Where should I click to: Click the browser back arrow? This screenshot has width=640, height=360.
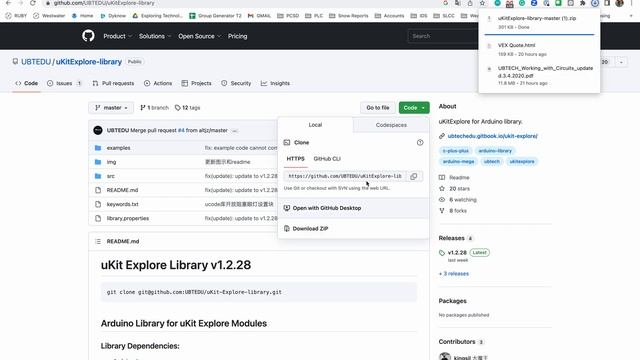click(x=9, y=3)
